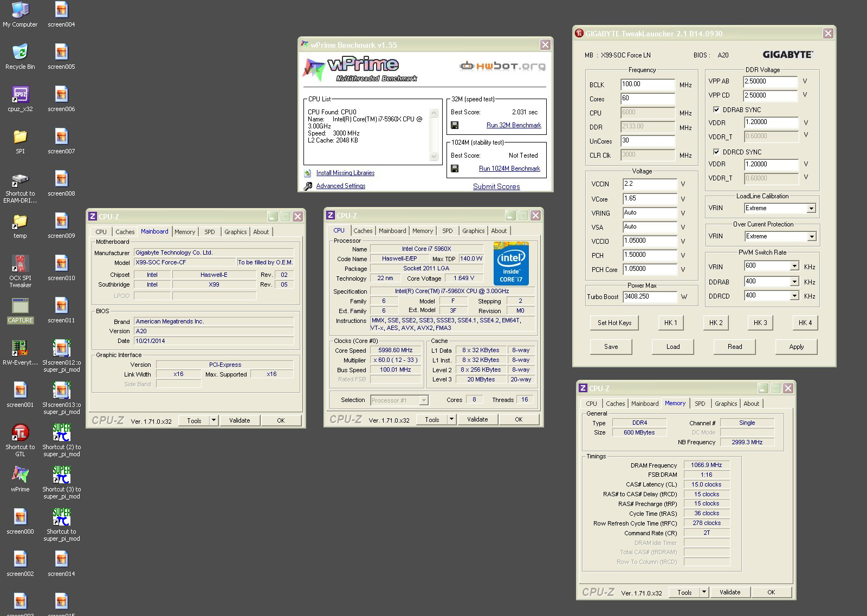Click the Turbo Boost power input field
The height and width of the screenshot is (616, 867).
650,297
